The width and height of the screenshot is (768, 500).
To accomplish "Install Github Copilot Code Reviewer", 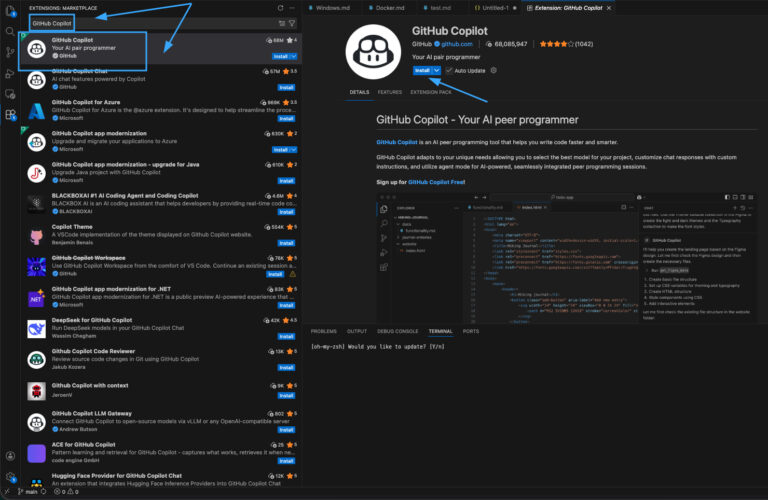I will [x=286, y=368].
